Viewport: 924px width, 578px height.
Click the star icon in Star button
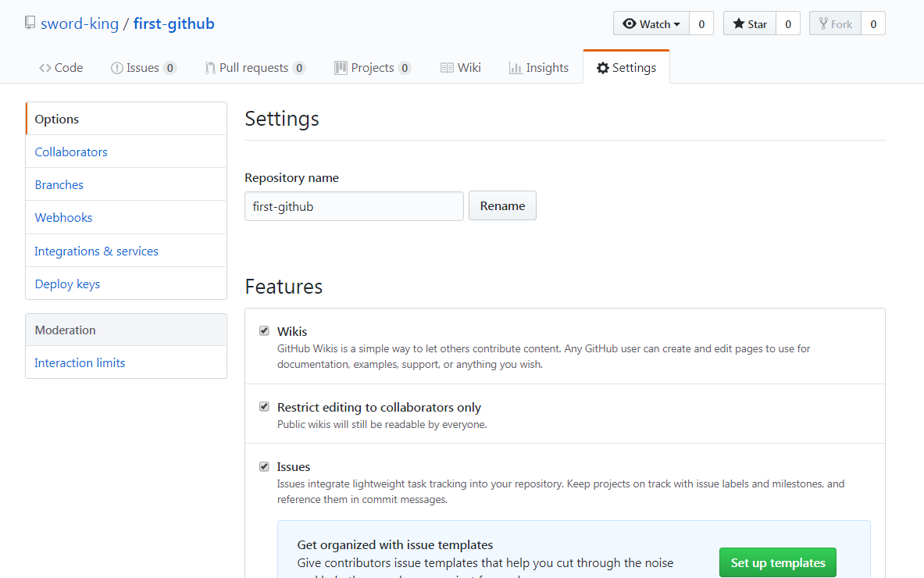pos(738,23)
